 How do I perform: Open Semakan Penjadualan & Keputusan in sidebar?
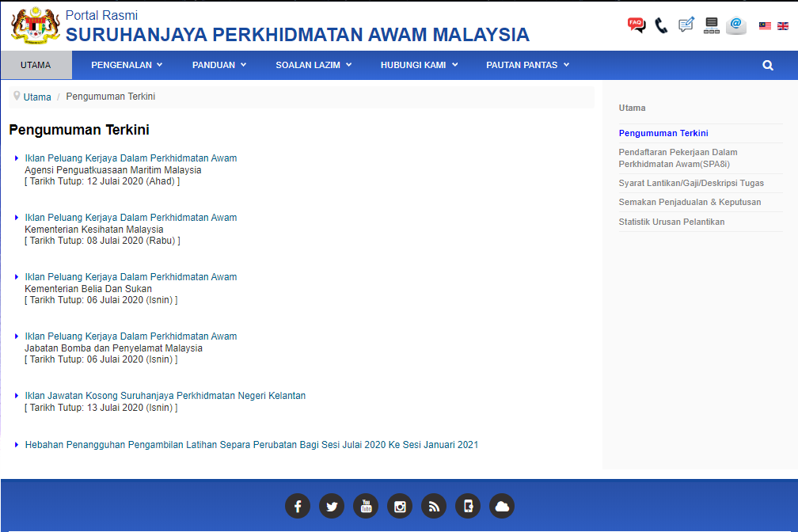690,202
